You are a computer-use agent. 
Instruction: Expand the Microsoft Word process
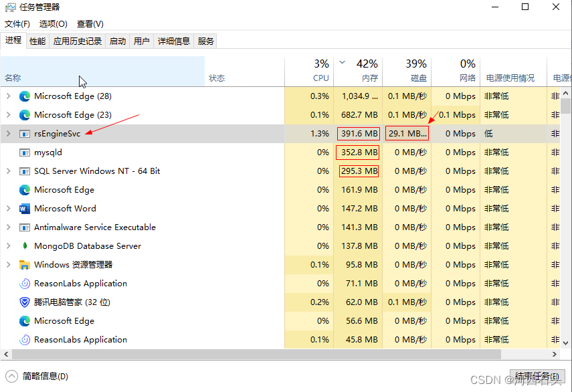tap(9, 209)
